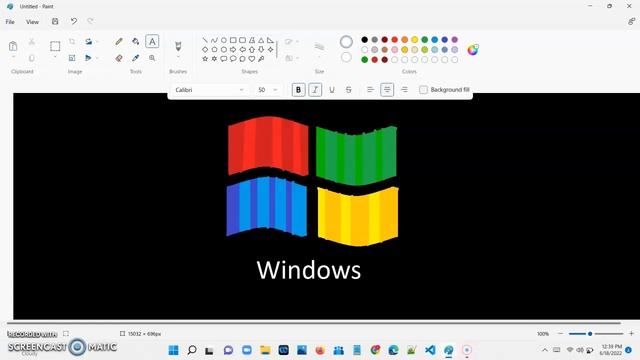Open the Size line thickness button
This screenshot has width=640, height=360.
click(319, 47)
